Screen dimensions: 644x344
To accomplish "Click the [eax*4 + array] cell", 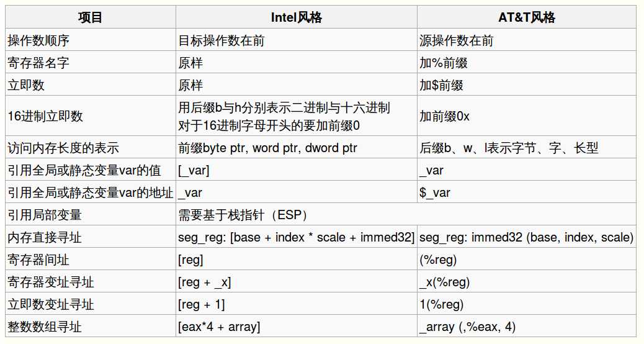I will pos(218,327).
